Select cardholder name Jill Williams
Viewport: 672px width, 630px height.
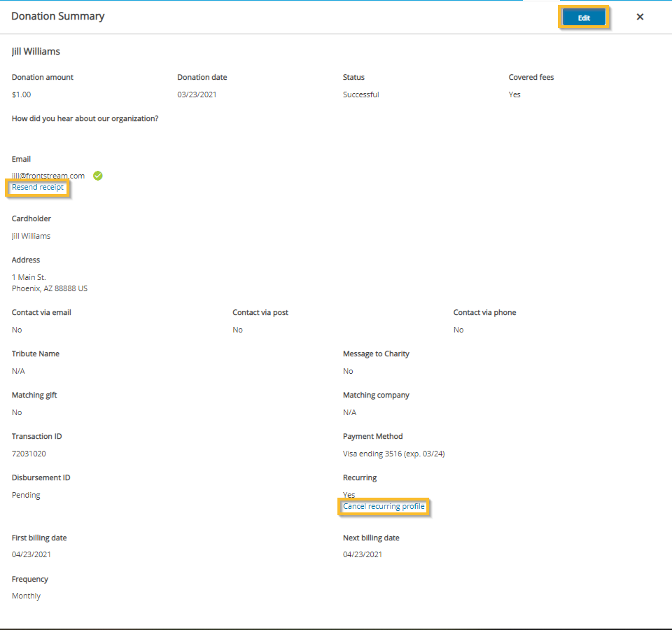31,236
